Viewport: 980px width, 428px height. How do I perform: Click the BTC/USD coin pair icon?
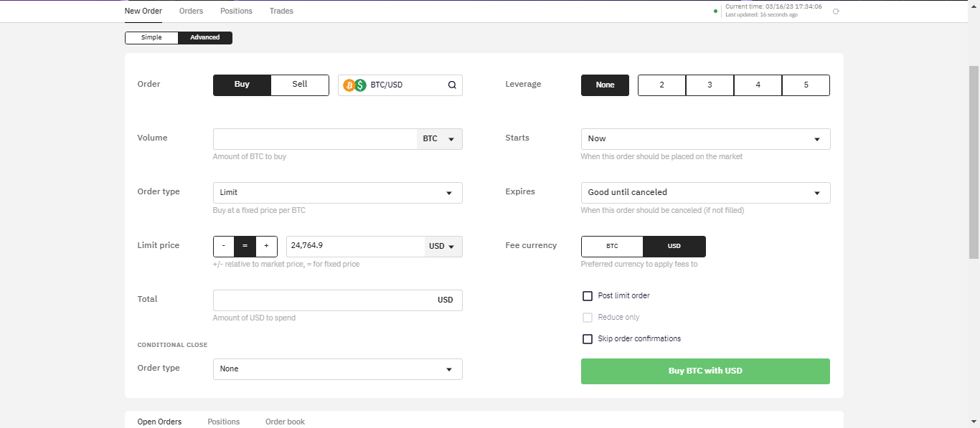pos(354,85)
